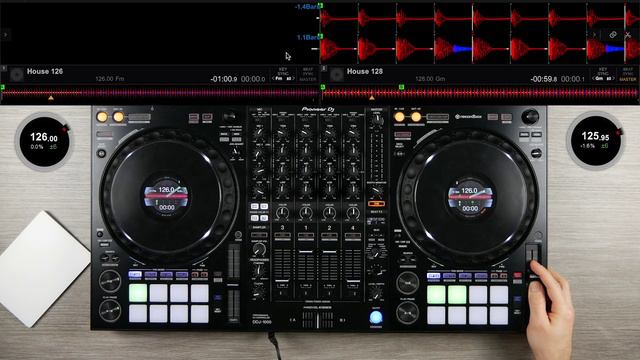The width and height of the screenshot is (640, 360).
Task: Click the left jog wheel center display
Action: click(x=167, y=198)
